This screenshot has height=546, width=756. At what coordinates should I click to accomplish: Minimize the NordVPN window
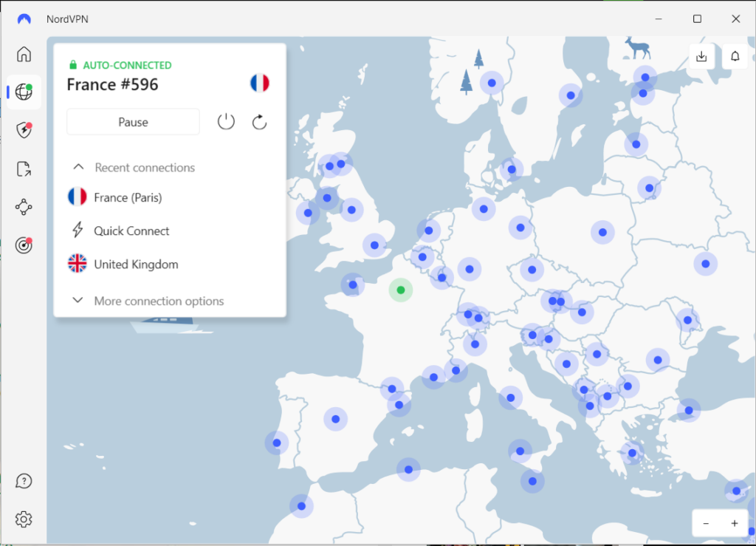(659, 18)
